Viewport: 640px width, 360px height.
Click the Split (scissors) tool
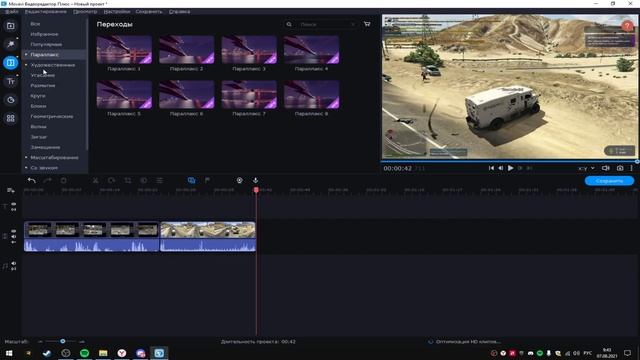(x=96, y=180)
